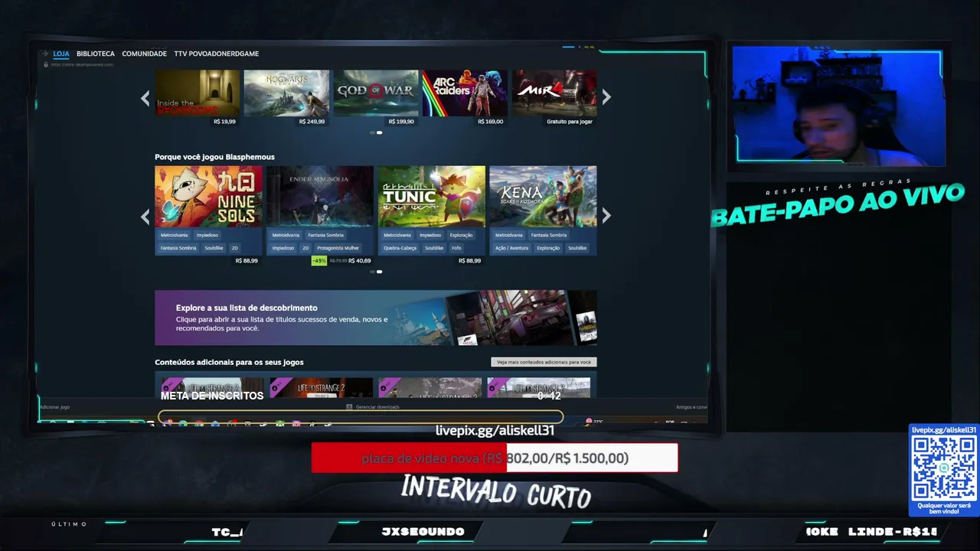Show previous Blasphemous-based recommendations

[145, 217]
